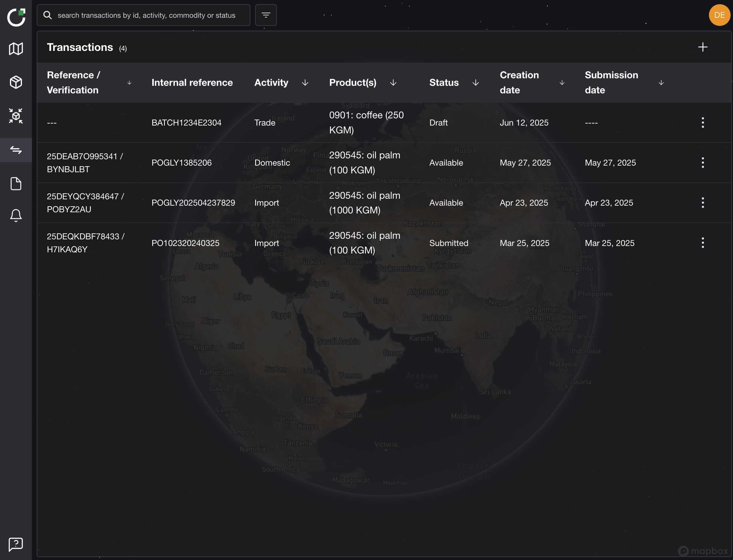Click the cube with arrows sidebar icon

click(16, 116)
